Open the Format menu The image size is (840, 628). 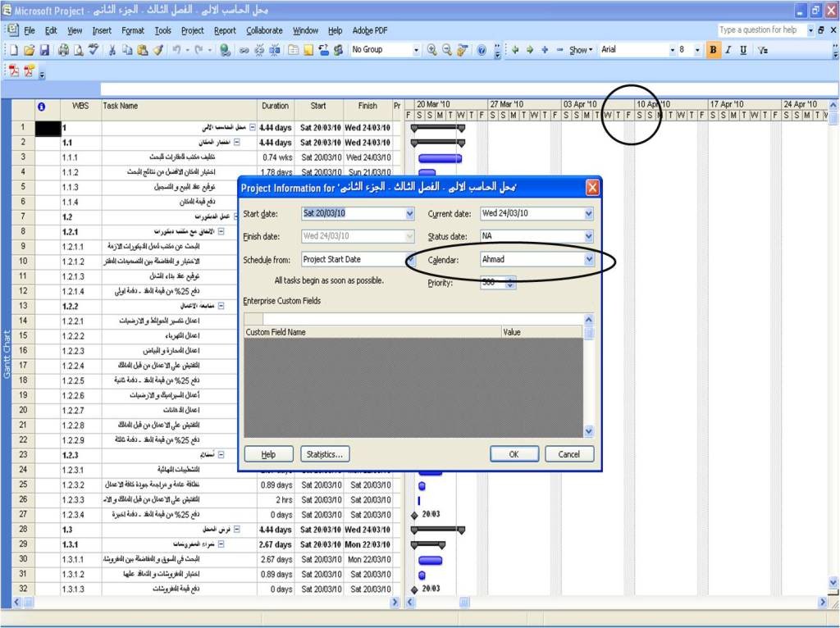[x=133, y=30]
